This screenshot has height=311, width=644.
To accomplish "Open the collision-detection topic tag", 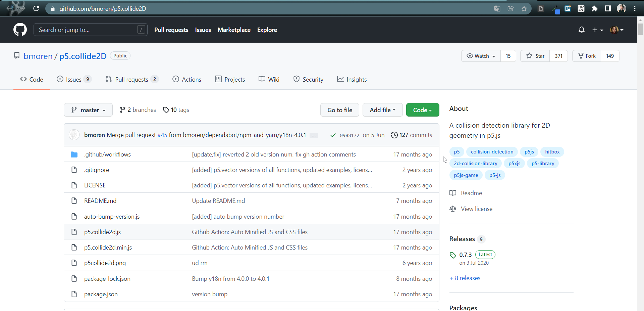I will click(x=492, y=152).
